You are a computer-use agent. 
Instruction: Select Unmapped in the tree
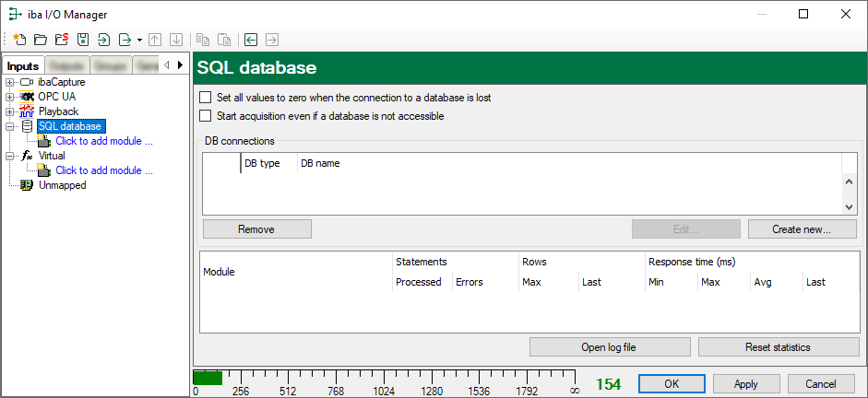pos(62,185)
